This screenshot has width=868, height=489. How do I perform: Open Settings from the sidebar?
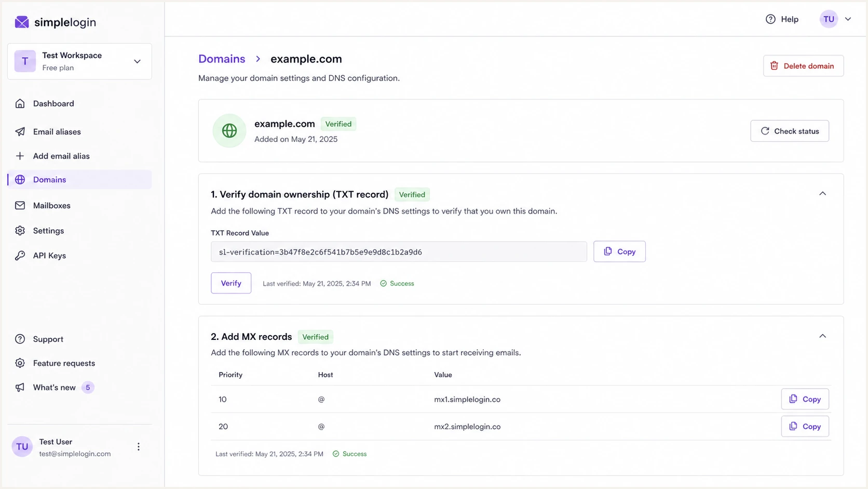point(79,230)
